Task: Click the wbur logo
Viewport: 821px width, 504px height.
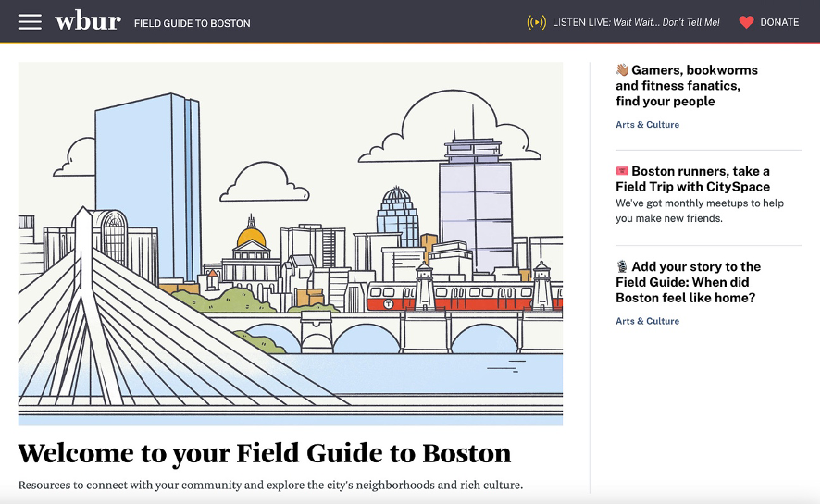Action: point(88,21)
